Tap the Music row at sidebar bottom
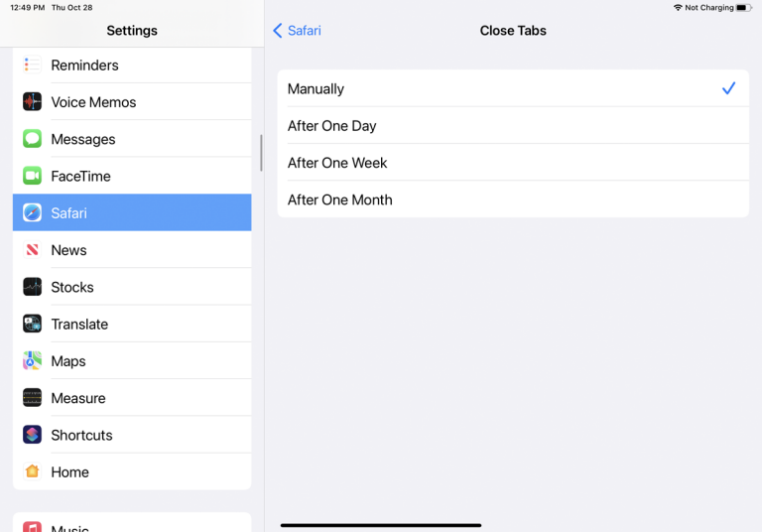762x532 pixels. pyautogui.click(x=132, y=523)
